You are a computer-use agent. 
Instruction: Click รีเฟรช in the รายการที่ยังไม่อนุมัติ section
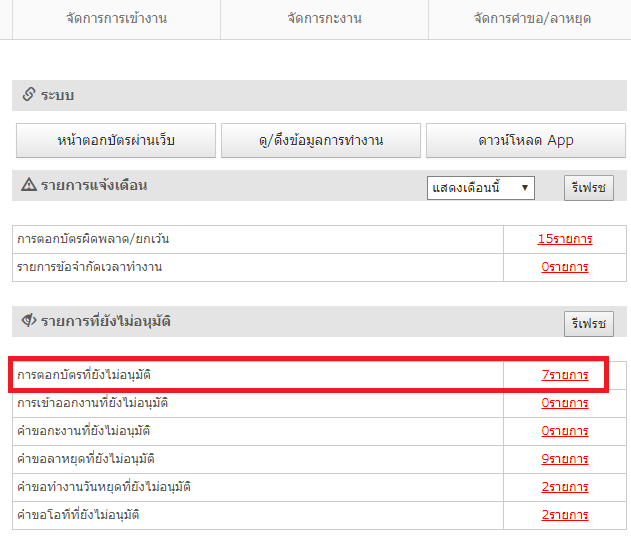(588, 323)
